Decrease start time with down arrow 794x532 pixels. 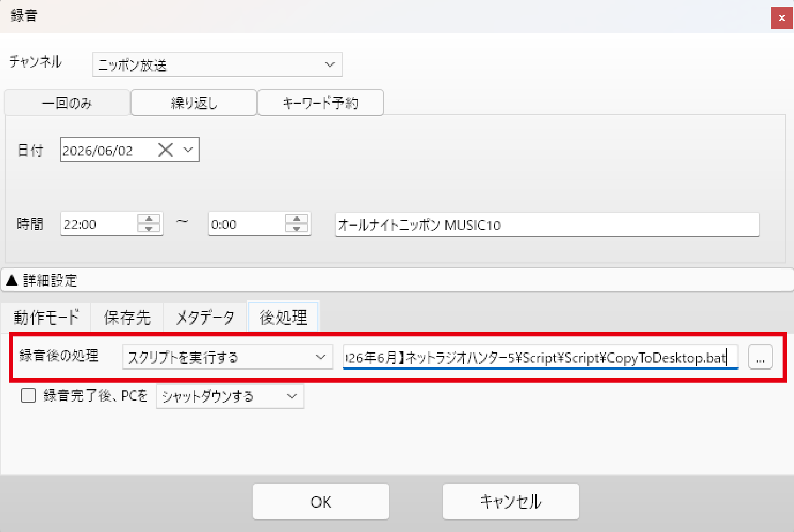coord(149,229)
